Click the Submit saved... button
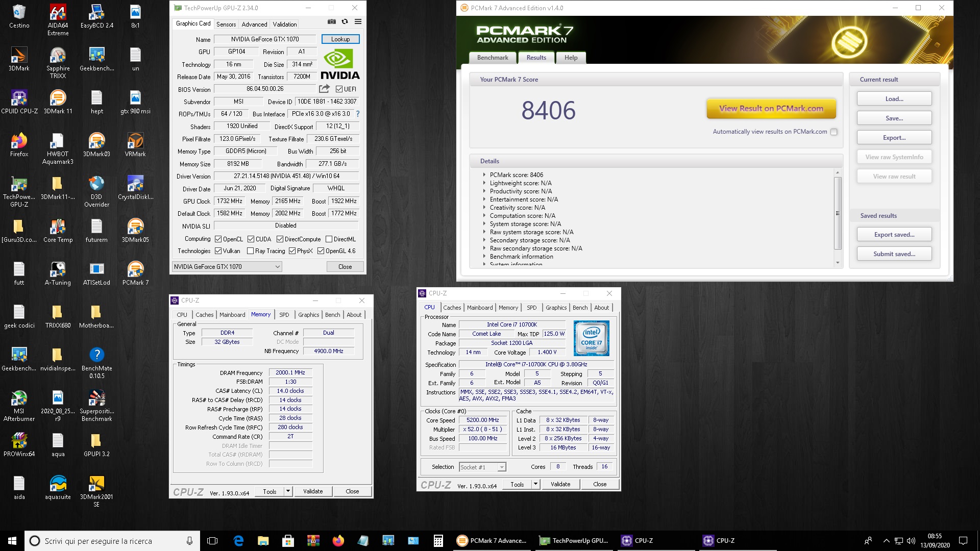This screenshot has width=980, height=551. [894, 254]
